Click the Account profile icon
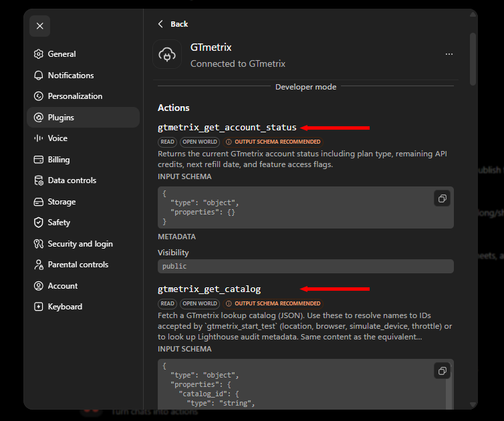This screenshot has height=421, width=504. click(39, 286)
